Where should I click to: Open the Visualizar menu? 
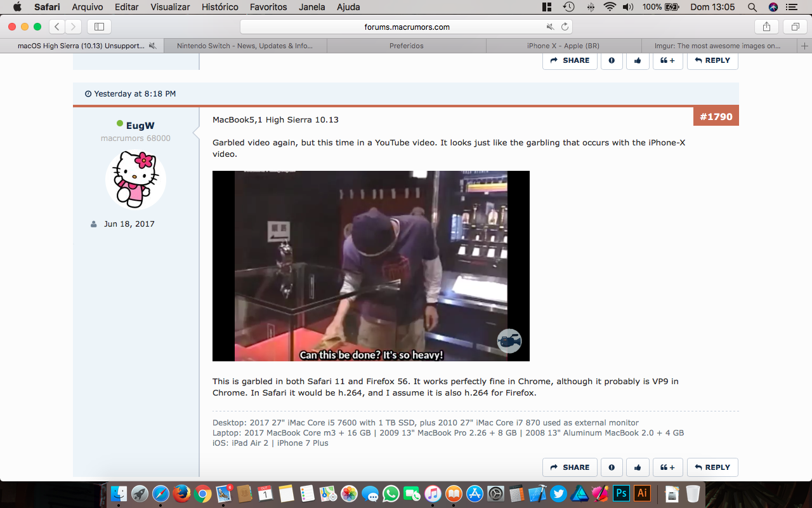click(x=170, y=7)
